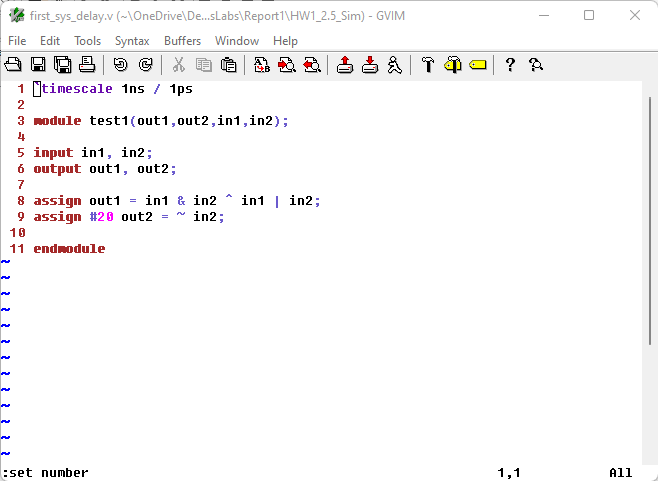Click the Load Session icon
Image resolution: width=658 pixels, height=481 pixels.
[x=345, y=65]
